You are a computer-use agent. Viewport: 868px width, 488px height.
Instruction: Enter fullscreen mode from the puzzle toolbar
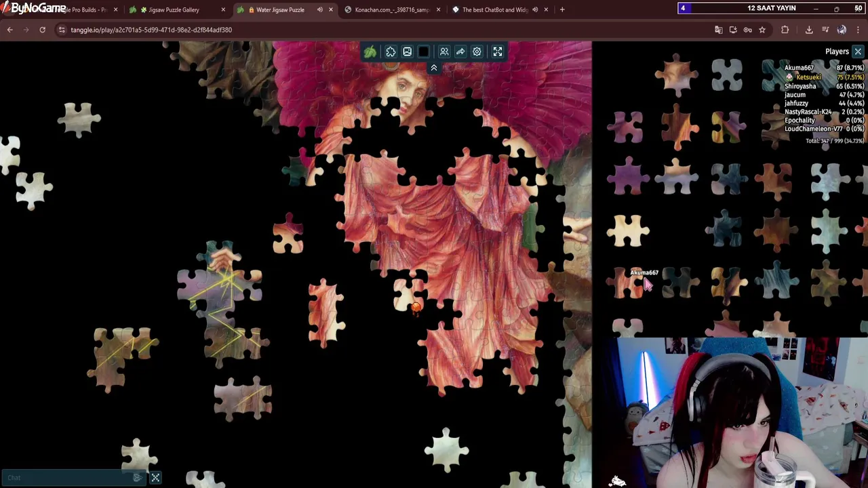point(498,52)
